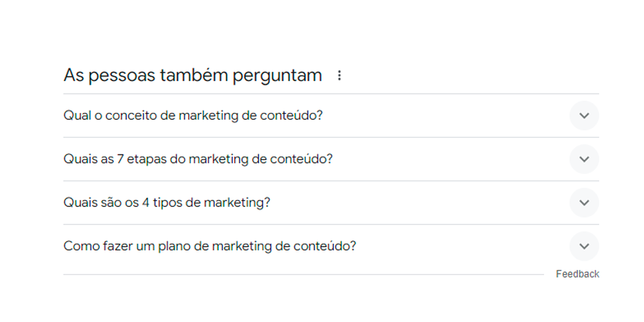Screen dimensions: 644x322
Task: Reveal how to make a content marketing plan
Action: coord(584,246)
